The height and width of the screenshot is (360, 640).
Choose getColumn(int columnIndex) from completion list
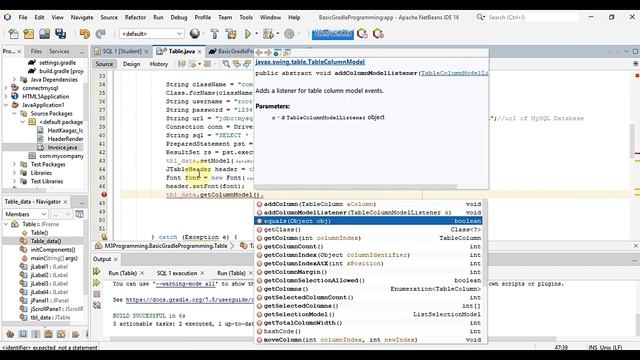368,238
